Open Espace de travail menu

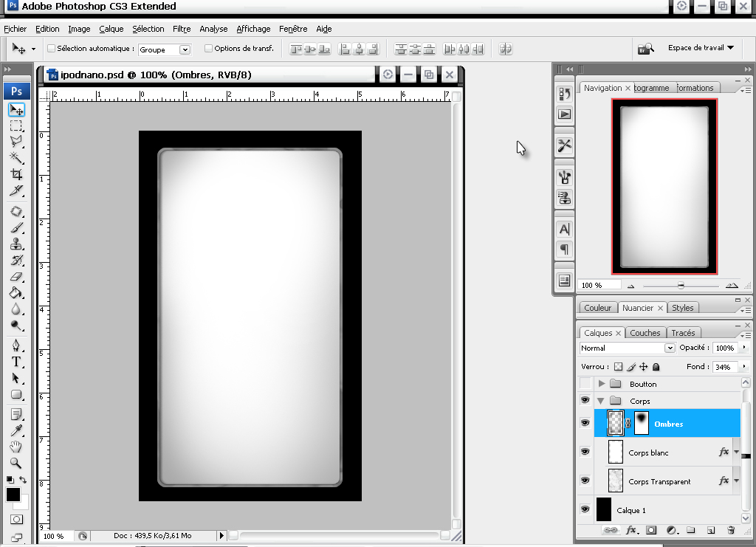pyautogui.click(x=701, y=48)
